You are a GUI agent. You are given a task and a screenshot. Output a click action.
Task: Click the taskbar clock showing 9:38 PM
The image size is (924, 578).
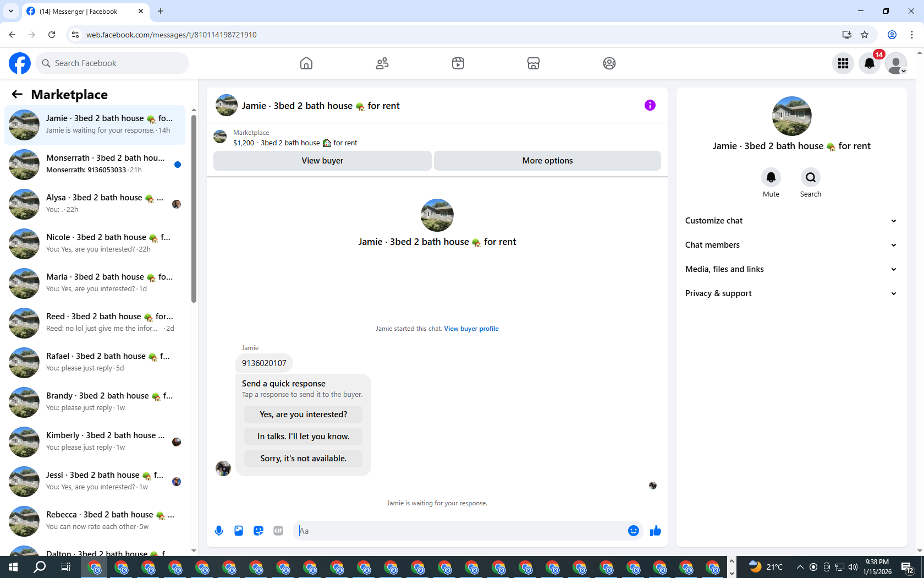tap(877, 567)
